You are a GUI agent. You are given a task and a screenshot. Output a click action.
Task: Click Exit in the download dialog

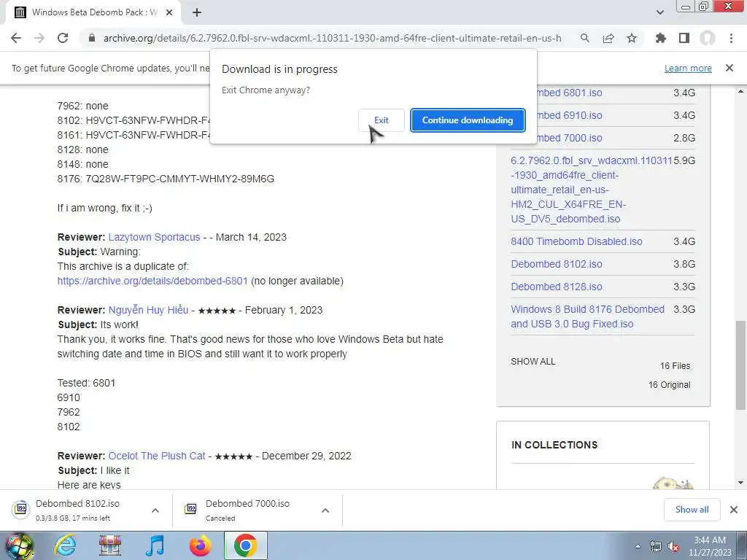coord(381,120)
